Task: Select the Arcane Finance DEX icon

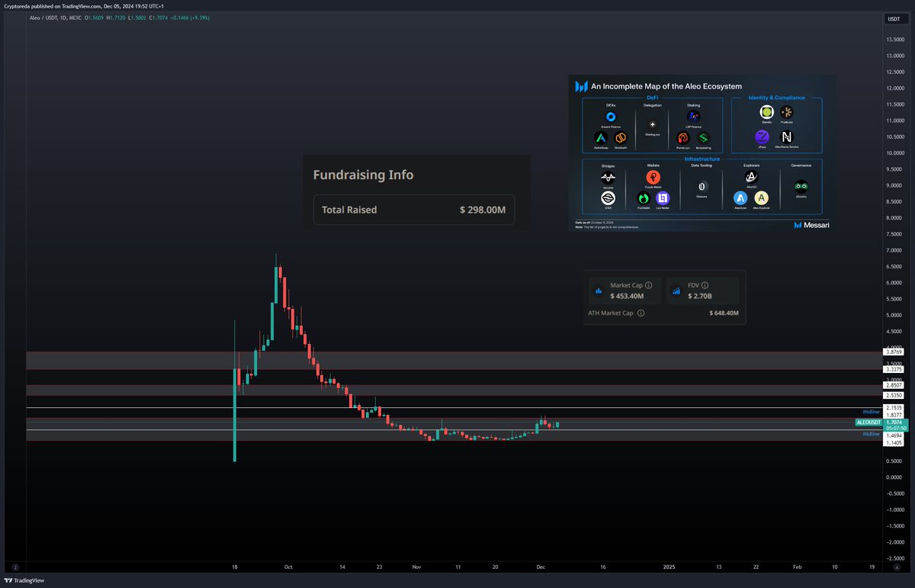Action: pos(611,117)
